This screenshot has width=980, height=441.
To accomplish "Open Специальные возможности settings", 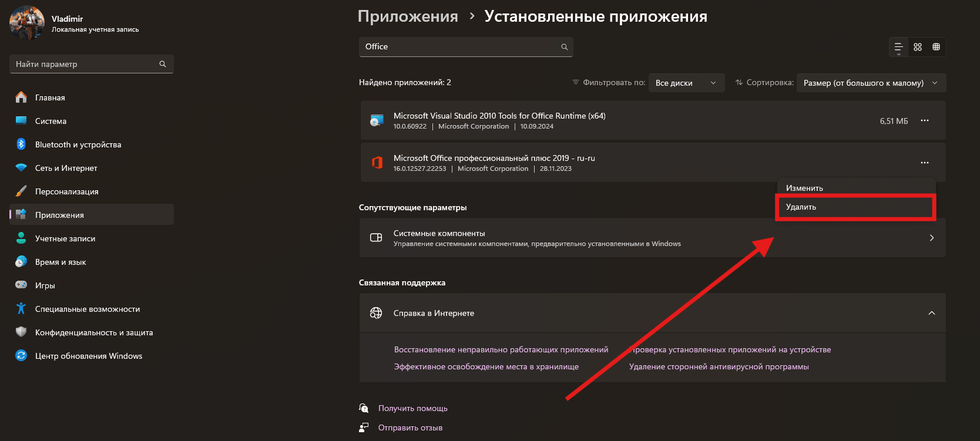I will (x=92, y=309).
